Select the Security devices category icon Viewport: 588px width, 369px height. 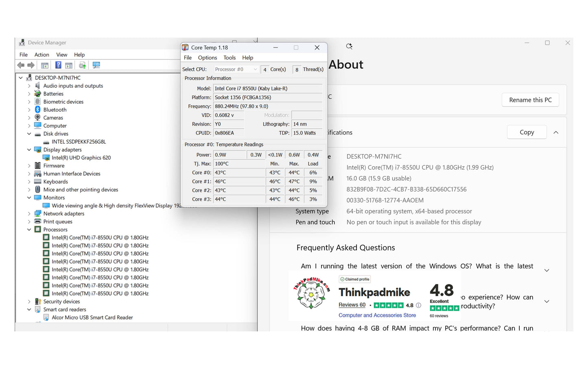(x=37, y=302)
